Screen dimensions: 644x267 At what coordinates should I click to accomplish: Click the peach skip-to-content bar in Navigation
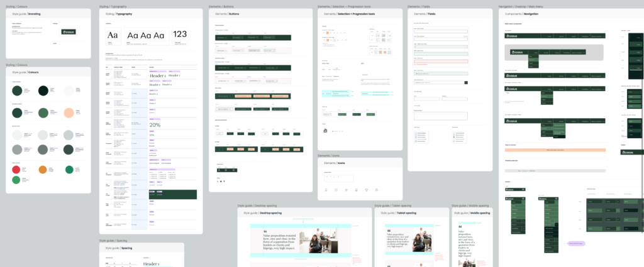click(555, 150)
